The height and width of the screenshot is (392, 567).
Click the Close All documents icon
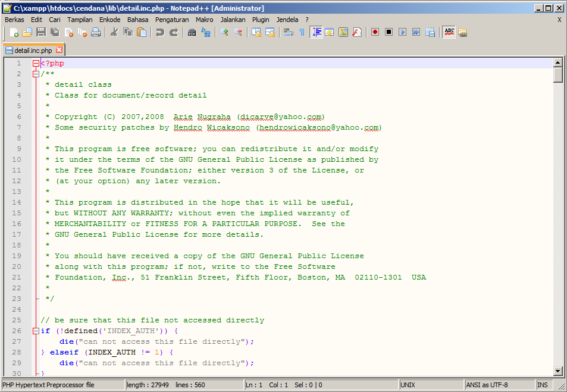(83, 33)
